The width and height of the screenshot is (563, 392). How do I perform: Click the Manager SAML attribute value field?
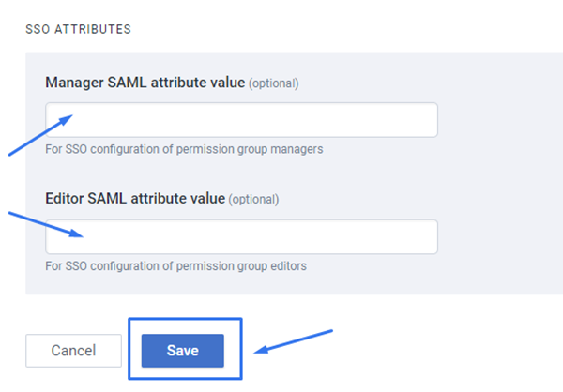click(x=241, y=120)
